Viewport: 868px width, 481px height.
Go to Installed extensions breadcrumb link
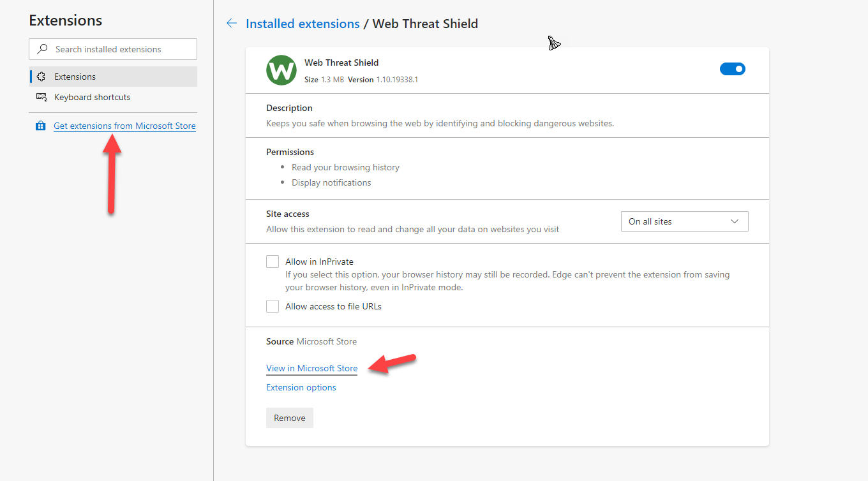point(303,24)
